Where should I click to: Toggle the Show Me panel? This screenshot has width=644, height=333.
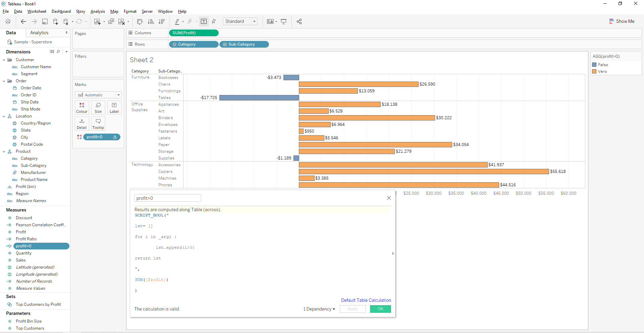[x=622, y=21]
